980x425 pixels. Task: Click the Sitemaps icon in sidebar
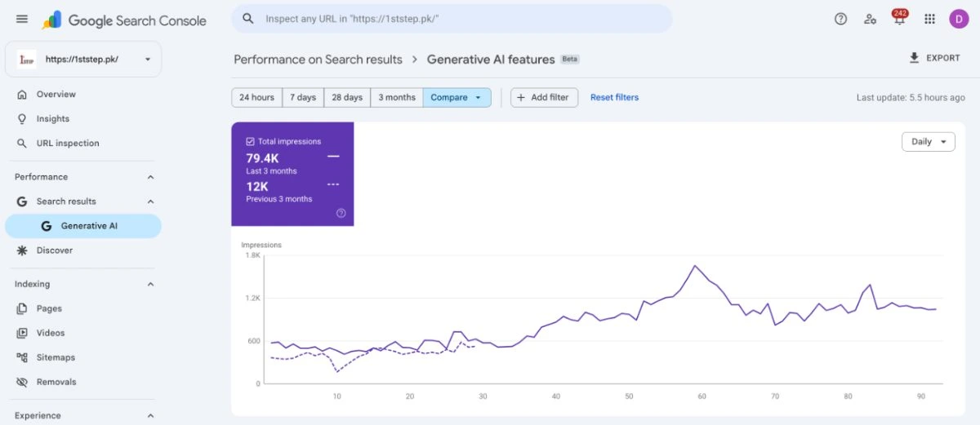[22, 357]
